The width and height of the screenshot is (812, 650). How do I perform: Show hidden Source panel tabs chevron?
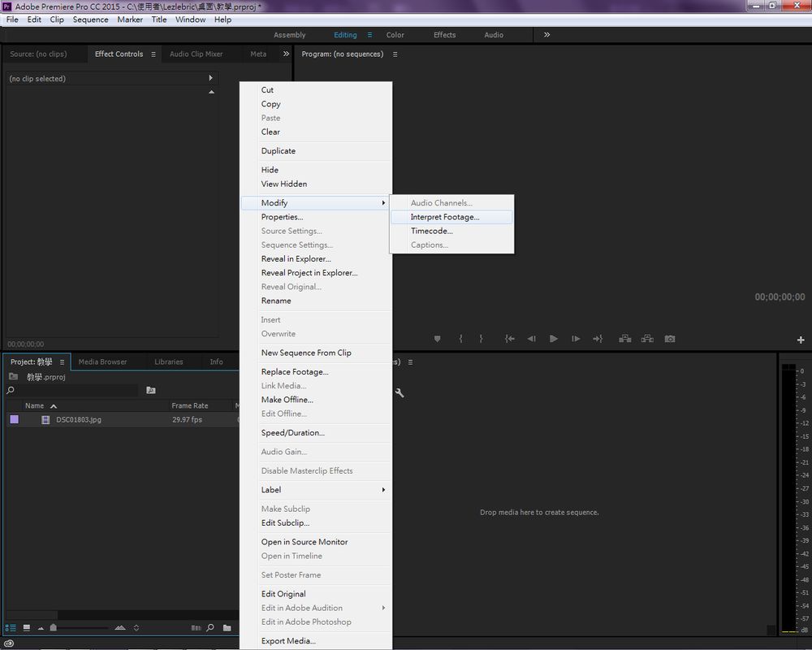[x=286, y=54]
